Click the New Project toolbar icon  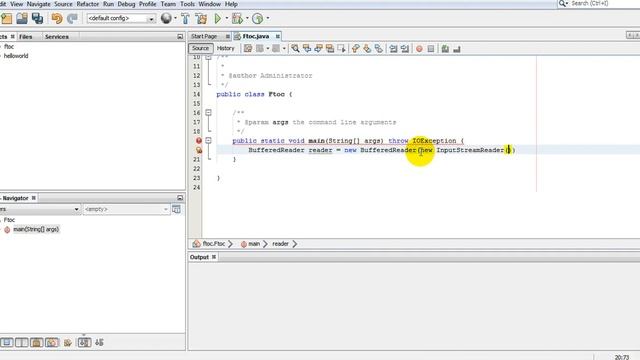[7, 18]
